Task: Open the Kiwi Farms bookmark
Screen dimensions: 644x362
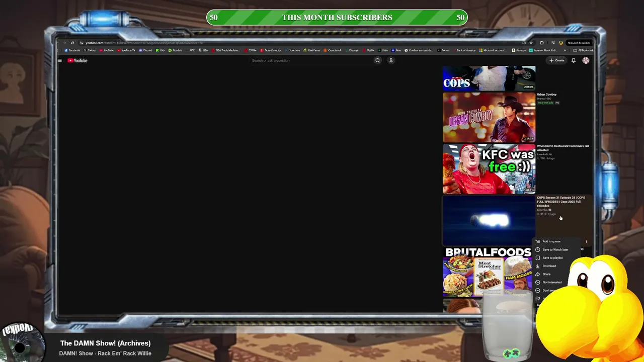Action: 312,50
